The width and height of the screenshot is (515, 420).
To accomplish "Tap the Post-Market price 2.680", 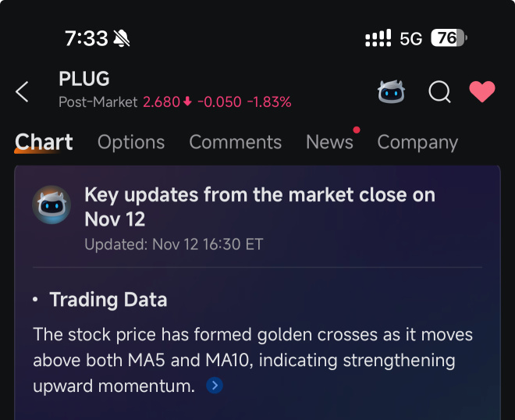I will coord(162,102).
